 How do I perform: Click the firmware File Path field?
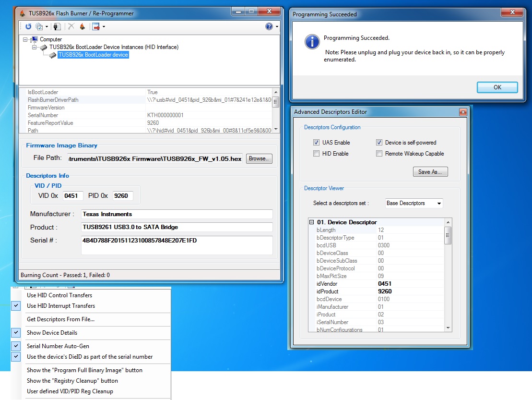[x=155, y=158]
